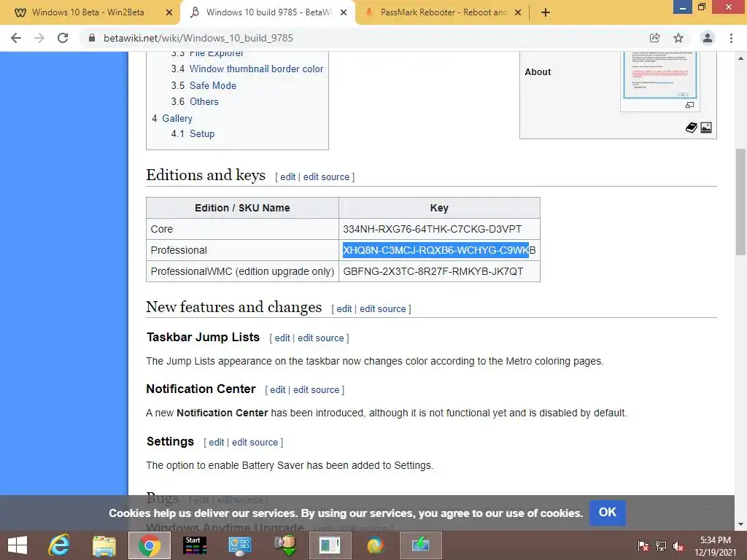This screenshot has width=747, height=560.
Task: Close the PassMark Rebooter tab
Action: point(518,12)
